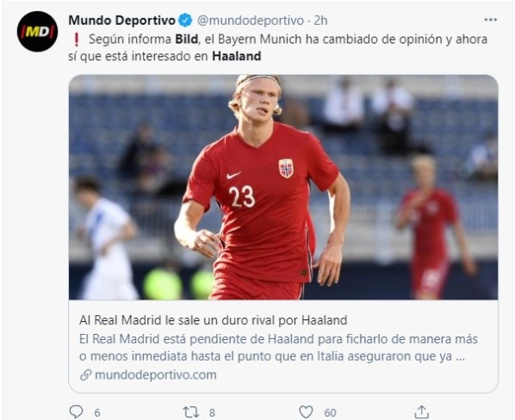
Task: Share the tweet via upload icon
Action: pyautogui.click(x=421, y=411)
